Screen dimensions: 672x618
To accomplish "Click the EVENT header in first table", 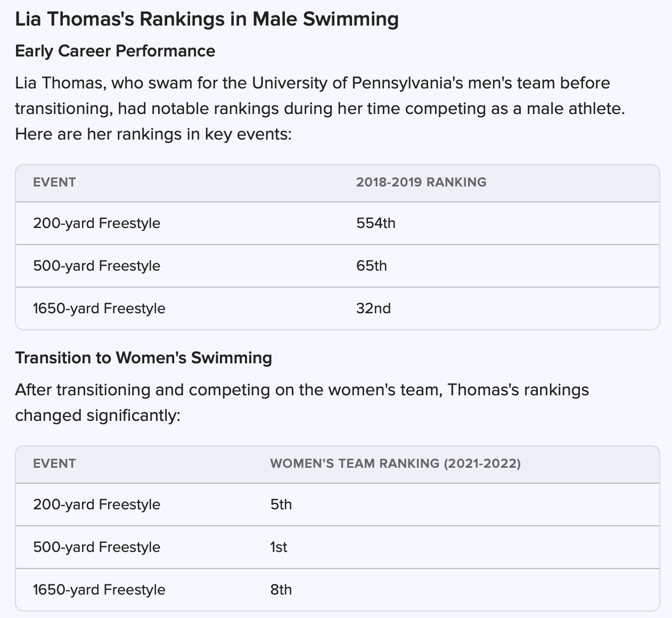I will click(x=54, y=182).
